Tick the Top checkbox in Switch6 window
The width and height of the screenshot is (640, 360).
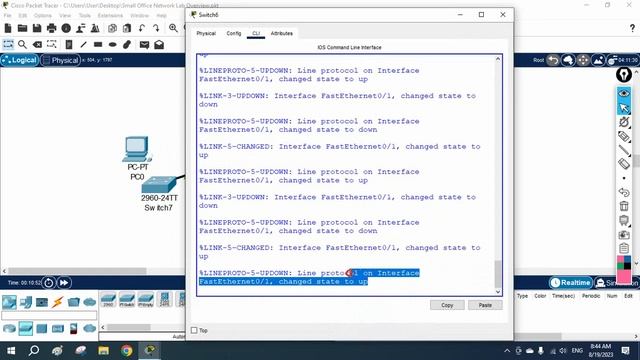click(194, 330)
